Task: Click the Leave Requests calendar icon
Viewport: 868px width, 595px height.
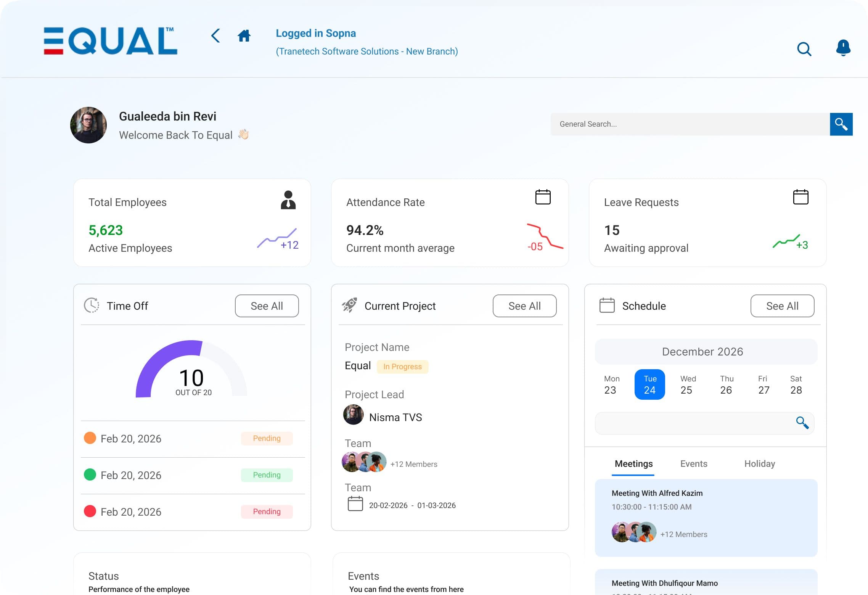Action: click(800, 197)
